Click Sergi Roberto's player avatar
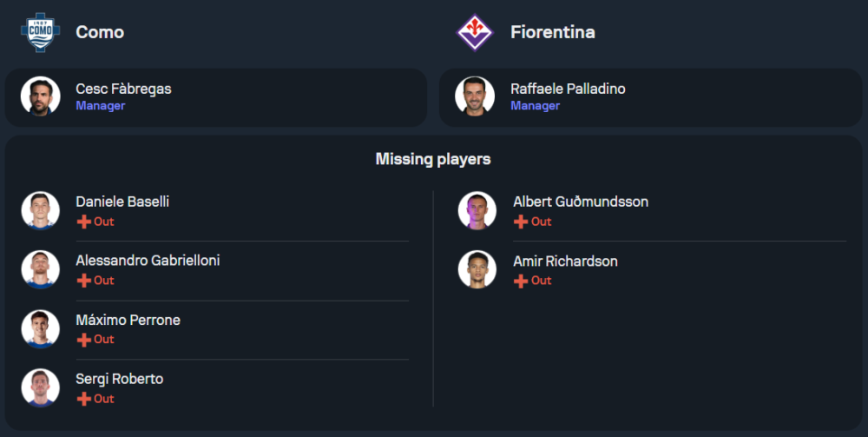 point(41,387)
